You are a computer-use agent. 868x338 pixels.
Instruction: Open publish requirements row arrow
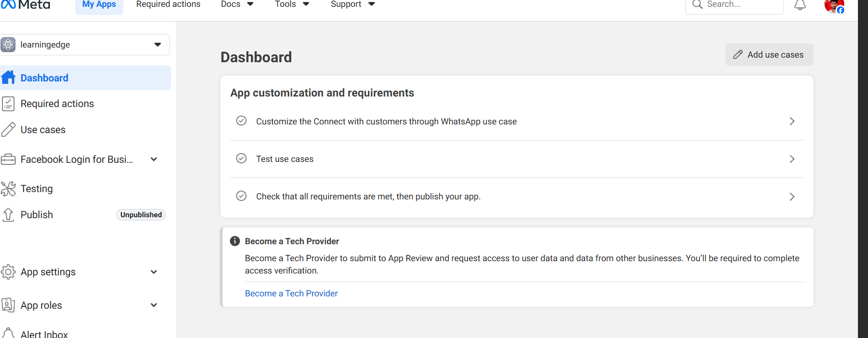click(x=792, y=197)
